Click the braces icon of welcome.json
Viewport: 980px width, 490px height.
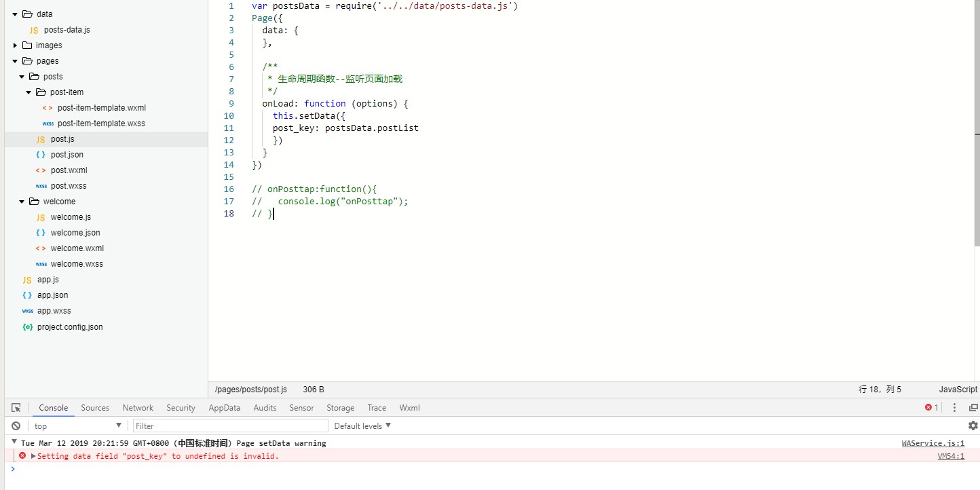(x=41, y=233)
